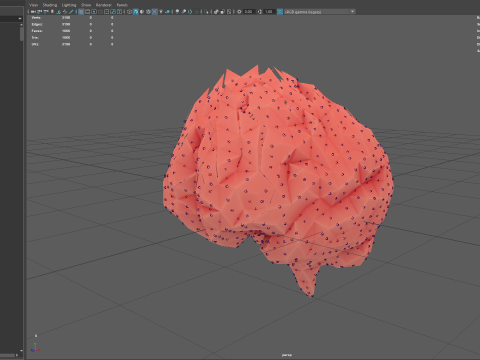This screenshot has height=360, width=480.
Task: Toggle the Field Chart overlay
Action: point(107,12)
